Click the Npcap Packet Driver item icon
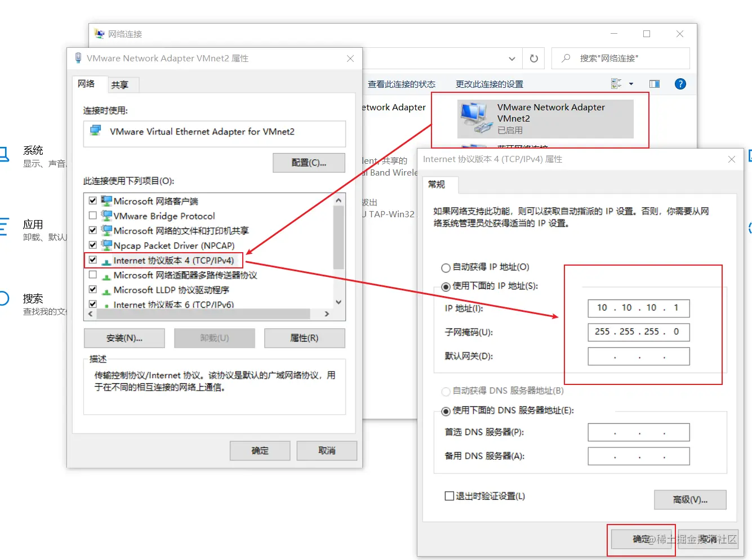752x560 pixels. pos(106,245)
